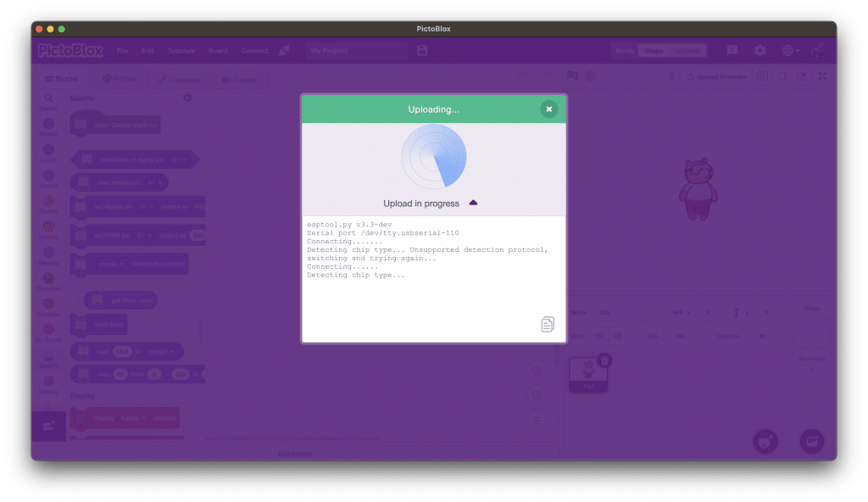Copy the upload log to clipboard
Image resolution: width=868 pixels, height=502 pixels.
pos(548,324)
